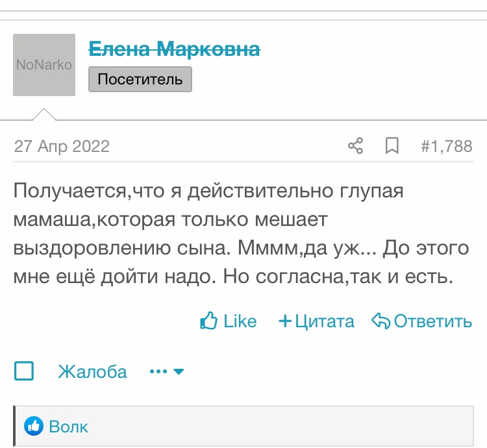487x448 pixels.
Task: Reply using the Ответить link
Action: tap(432, 321)
